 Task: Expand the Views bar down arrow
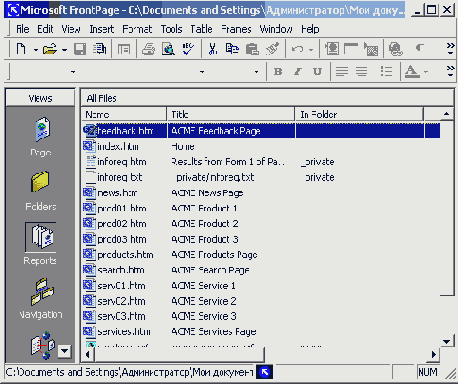point(64,351)
